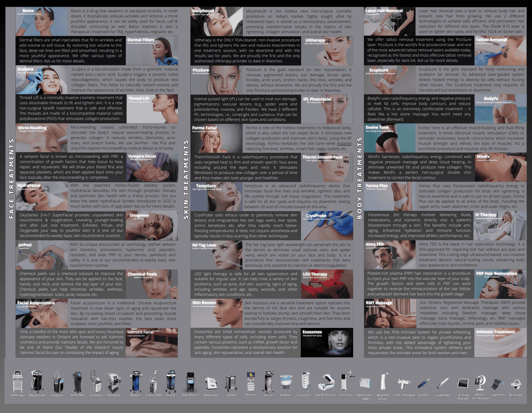The image size is (532, 413).
Task: Open the Valmont Facial treatment photo
Action: click(152, 343)
